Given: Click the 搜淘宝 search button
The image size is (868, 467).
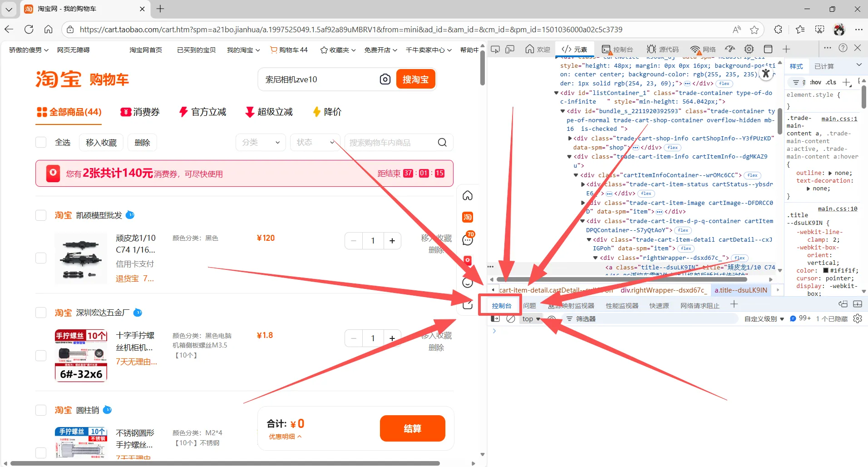Looking at the screenshot, I should click(x=415, y=79).
